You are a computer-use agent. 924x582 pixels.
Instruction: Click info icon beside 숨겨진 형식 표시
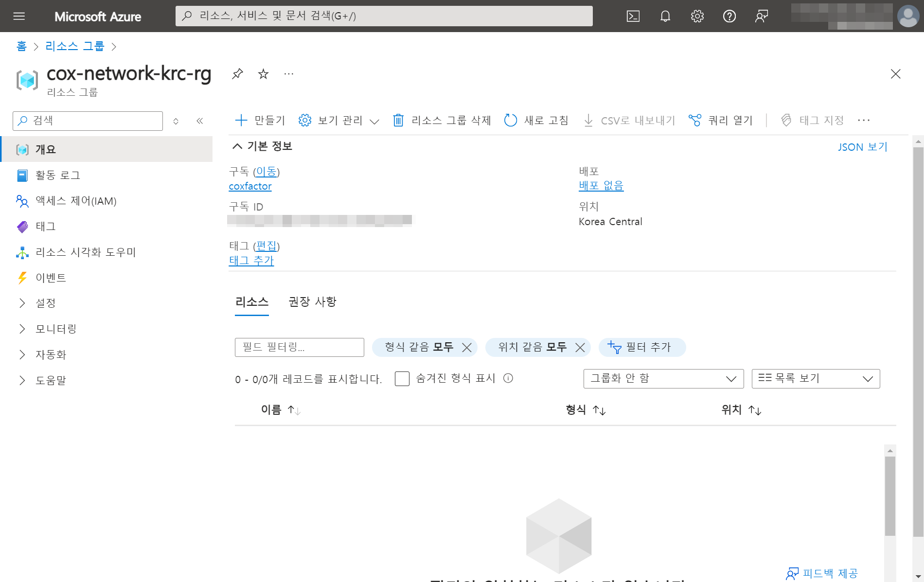pos(508,378)
